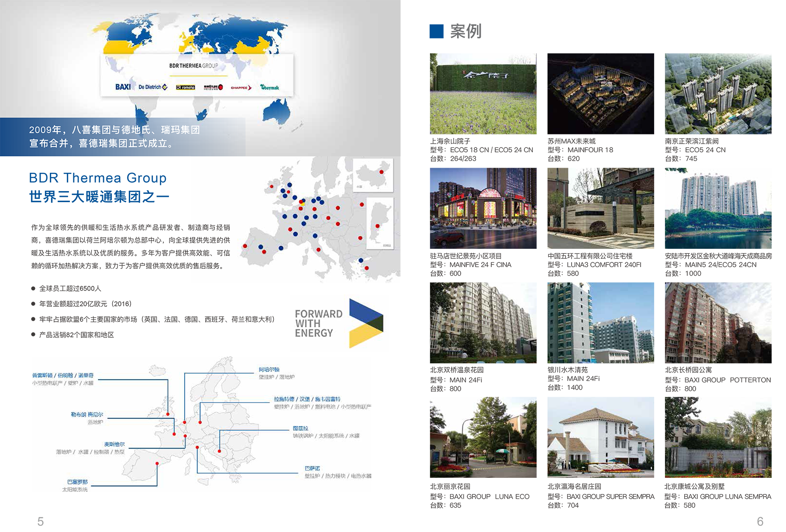Click the 巴塞罗那 map label

pos(77,482)
